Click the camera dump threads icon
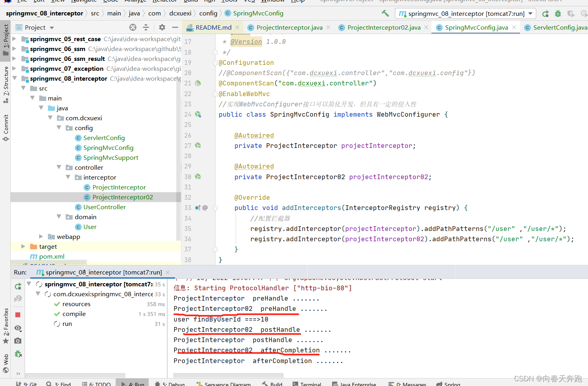Screen dimensions: 588x386 [x=18, y=341]
